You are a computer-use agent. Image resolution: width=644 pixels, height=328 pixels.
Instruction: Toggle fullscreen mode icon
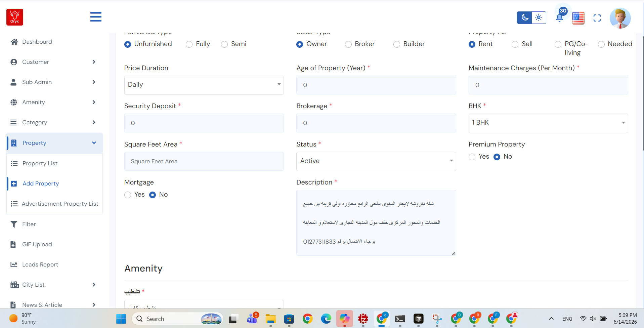click(597, 18)
